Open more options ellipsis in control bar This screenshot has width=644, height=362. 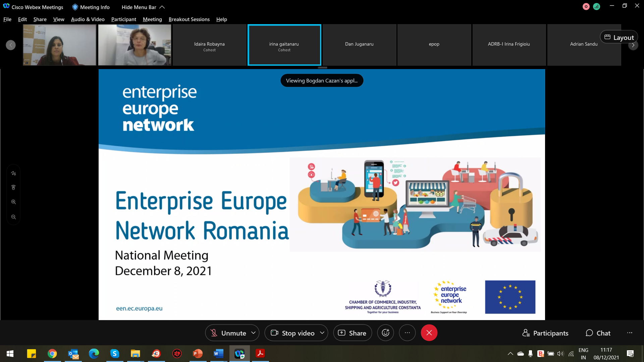[407, 333]
